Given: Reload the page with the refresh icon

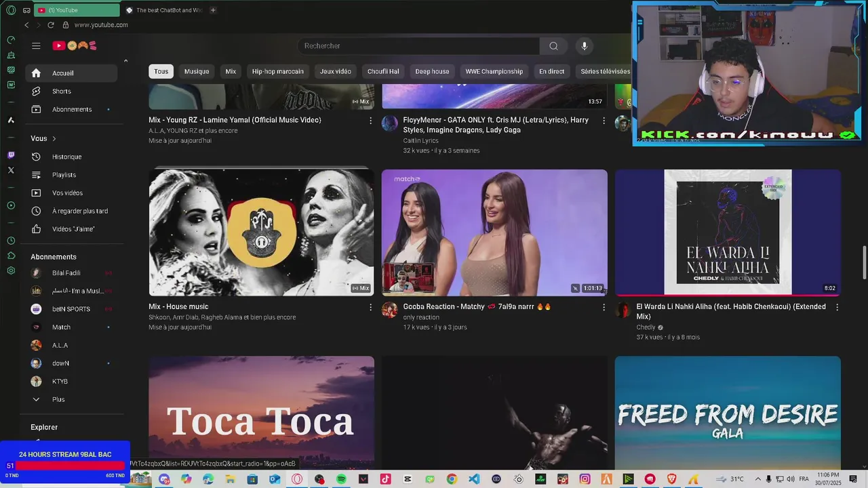Looking at the screenshot, I should (x=50, y=25).
